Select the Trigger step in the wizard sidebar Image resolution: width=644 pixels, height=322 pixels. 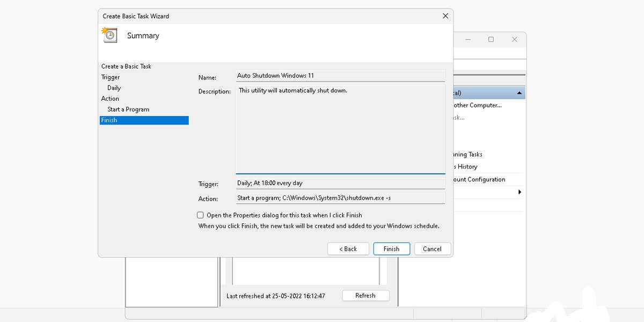pos(111,77)
